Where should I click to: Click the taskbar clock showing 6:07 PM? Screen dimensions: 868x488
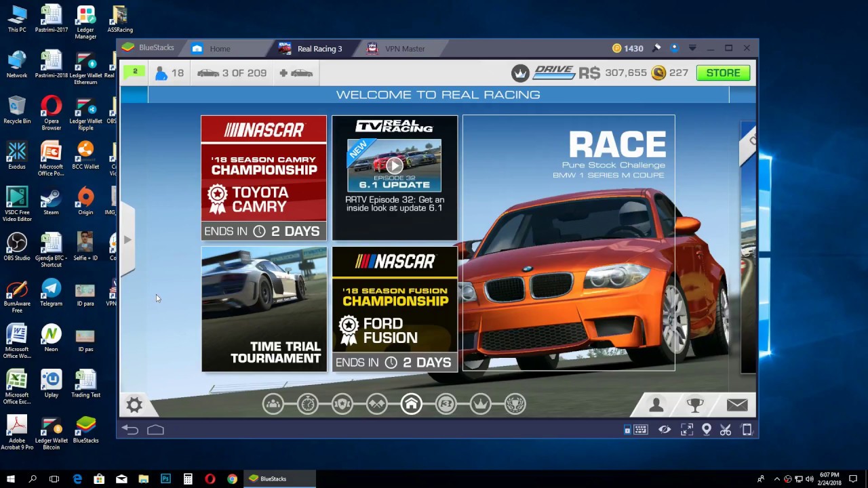tap(829, 479)
